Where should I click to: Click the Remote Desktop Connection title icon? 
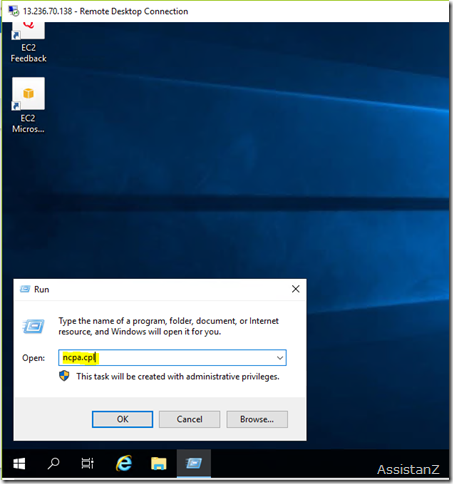tap(14, 11)
